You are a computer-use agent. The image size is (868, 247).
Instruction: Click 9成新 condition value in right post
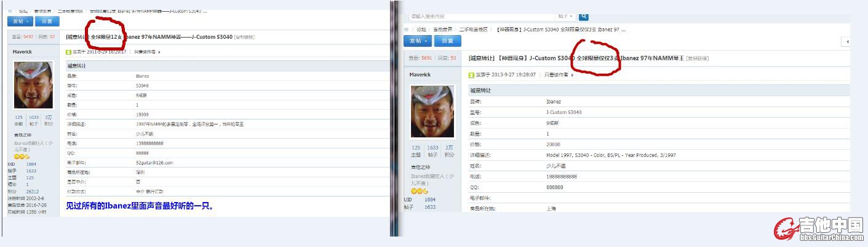click(x=553, y=123)
